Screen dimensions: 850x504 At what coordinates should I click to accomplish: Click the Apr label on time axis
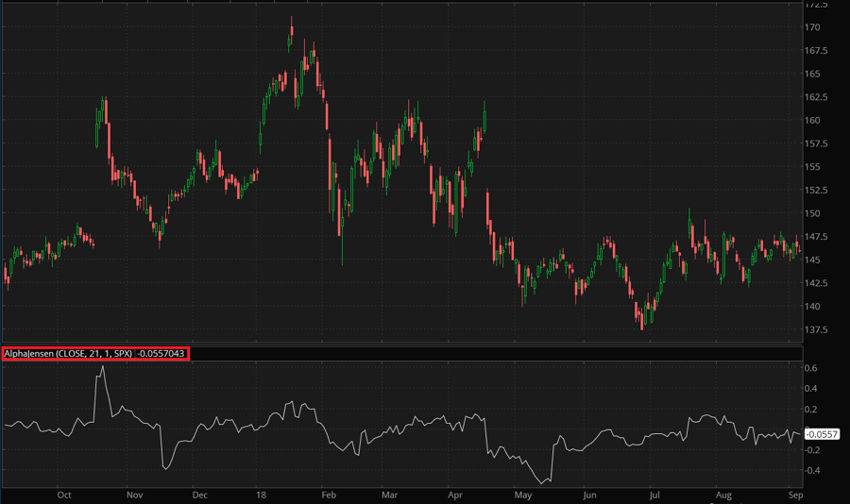[x=456, y=494]
